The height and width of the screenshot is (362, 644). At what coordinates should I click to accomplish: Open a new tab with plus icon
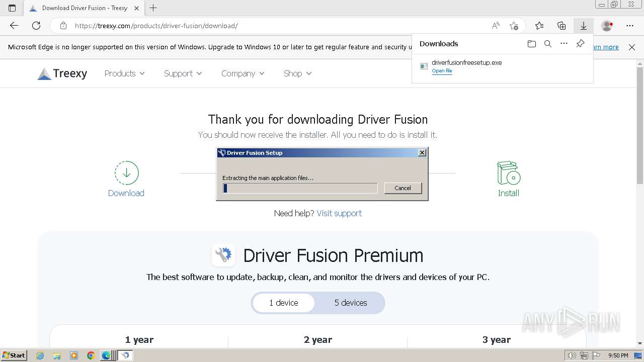153,8
